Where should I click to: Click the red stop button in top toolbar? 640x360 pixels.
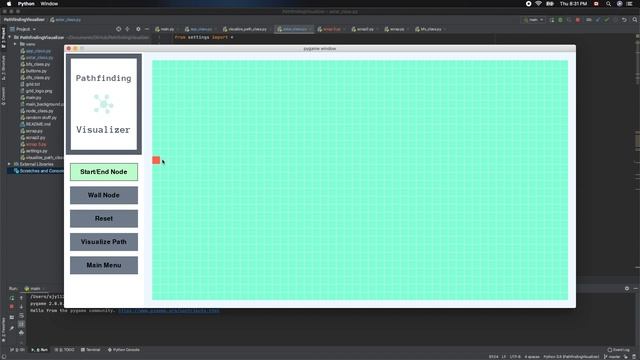point(578,20)
